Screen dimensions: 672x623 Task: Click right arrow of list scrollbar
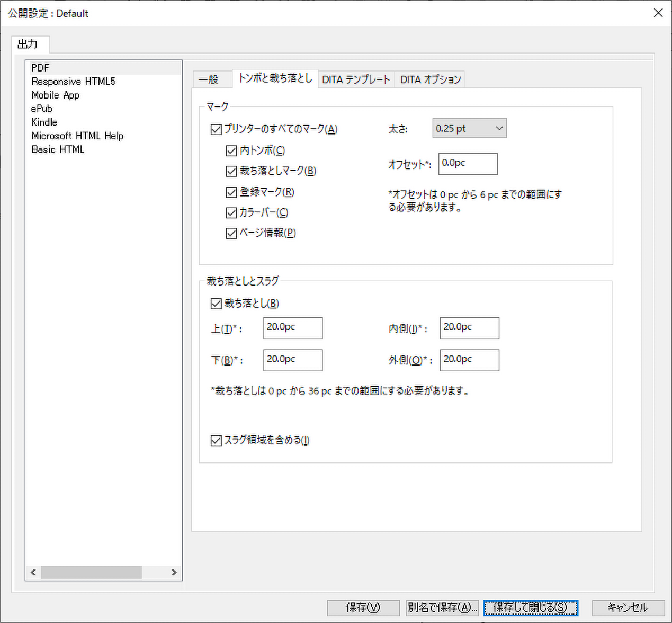[174, 572]
